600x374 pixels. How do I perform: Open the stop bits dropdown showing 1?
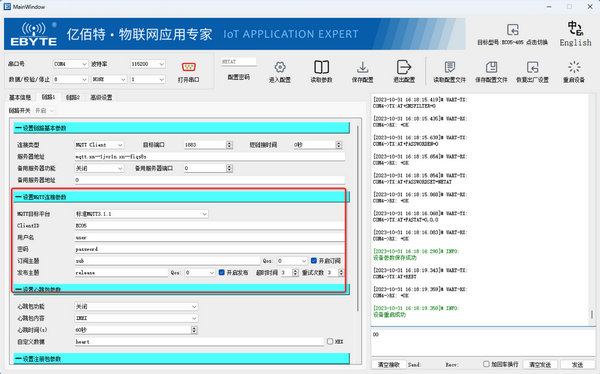pos(148,79)
